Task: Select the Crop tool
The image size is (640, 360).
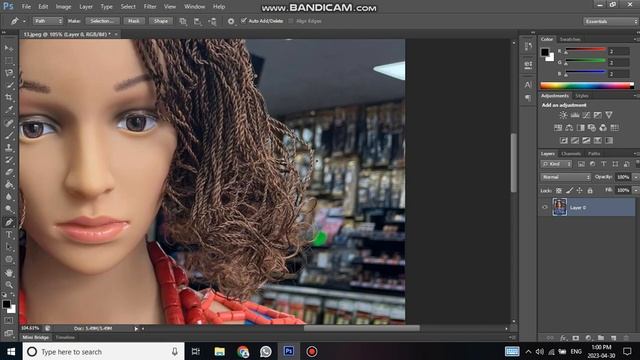Action: coord(9,98)
